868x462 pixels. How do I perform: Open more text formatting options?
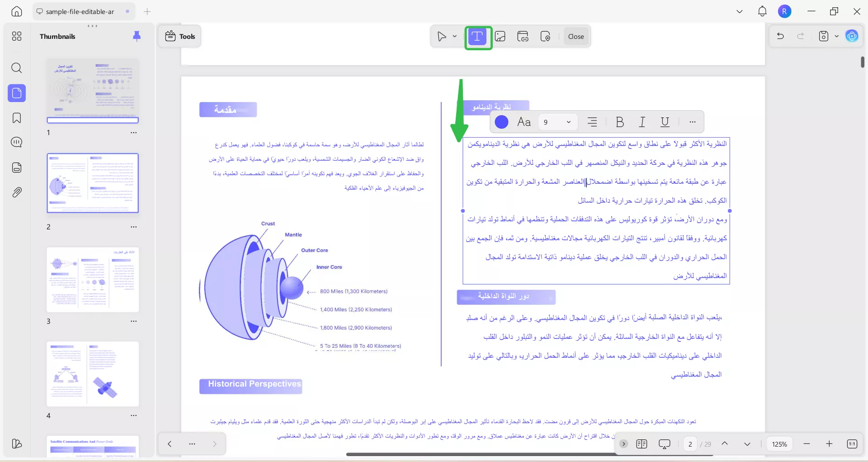point(693,122)
